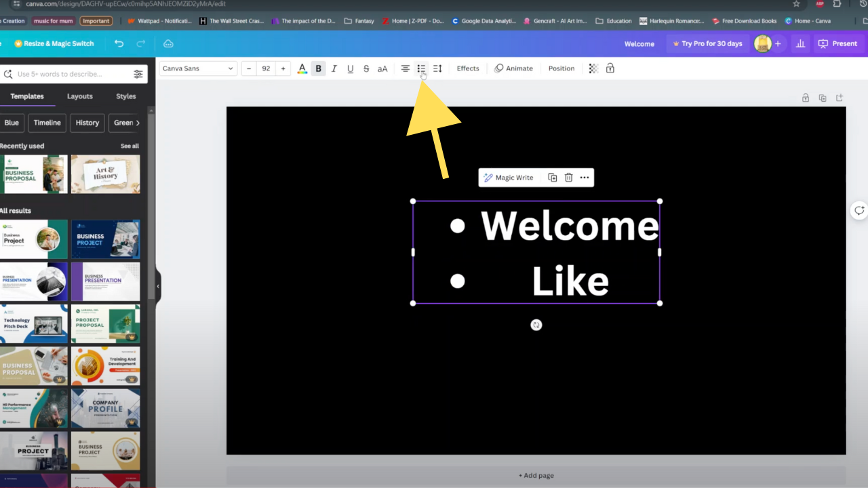Open analytics insights chart icon

point(801,43)
